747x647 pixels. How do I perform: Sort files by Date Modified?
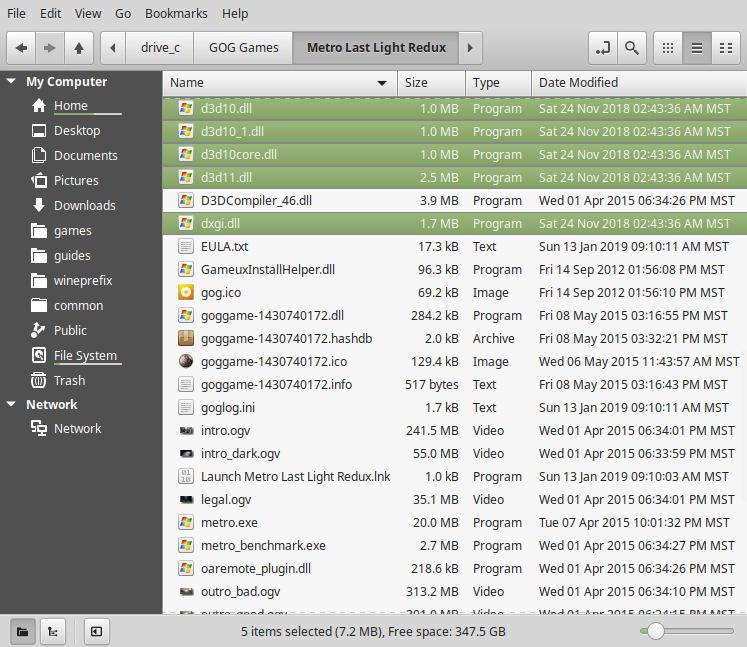click(x=639, y=83)
